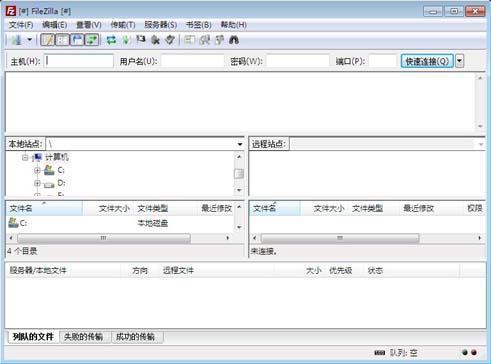Viewport: 491px width, 364px height.
Task: Toggle the message log display
Action: (47, 40)
